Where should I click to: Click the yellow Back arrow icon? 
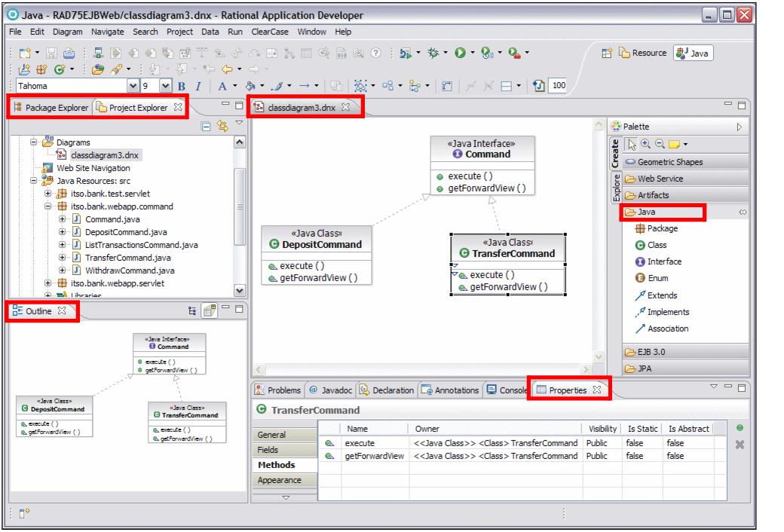click(x=227, y=69)
